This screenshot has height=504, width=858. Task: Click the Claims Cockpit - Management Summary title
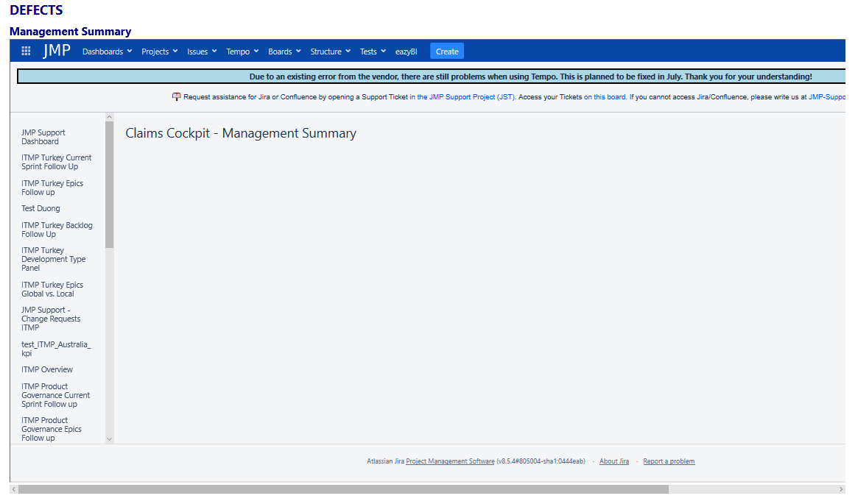tap(241, 133)
